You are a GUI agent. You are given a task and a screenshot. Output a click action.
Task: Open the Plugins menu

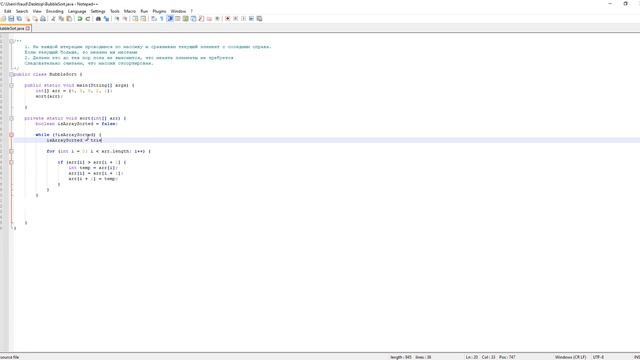pyautogui.click(x=159, y=11)
